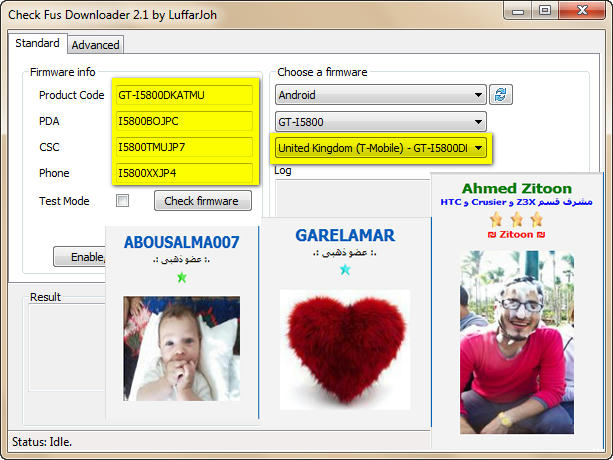Click the GARELAMAR red heart avatar
This screenshot has width=613, height=460.
345,349
